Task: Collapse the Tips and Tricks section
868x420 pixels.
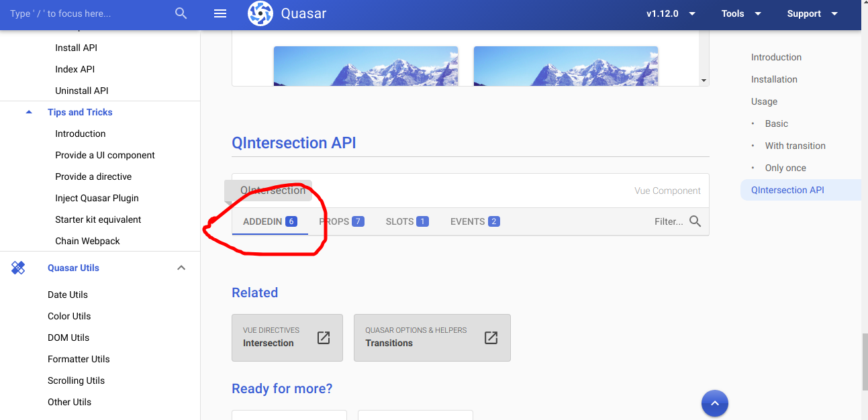Action: coord(28,112)
